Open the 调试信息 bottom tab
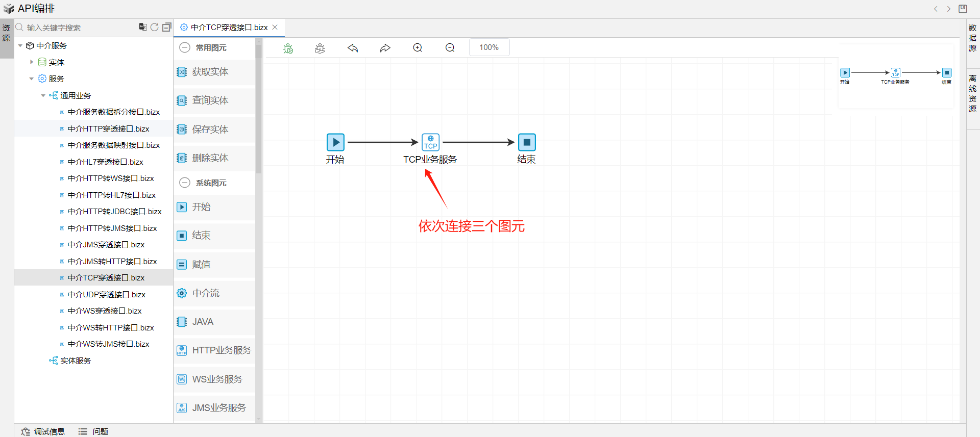 click(x=43, y=431)
